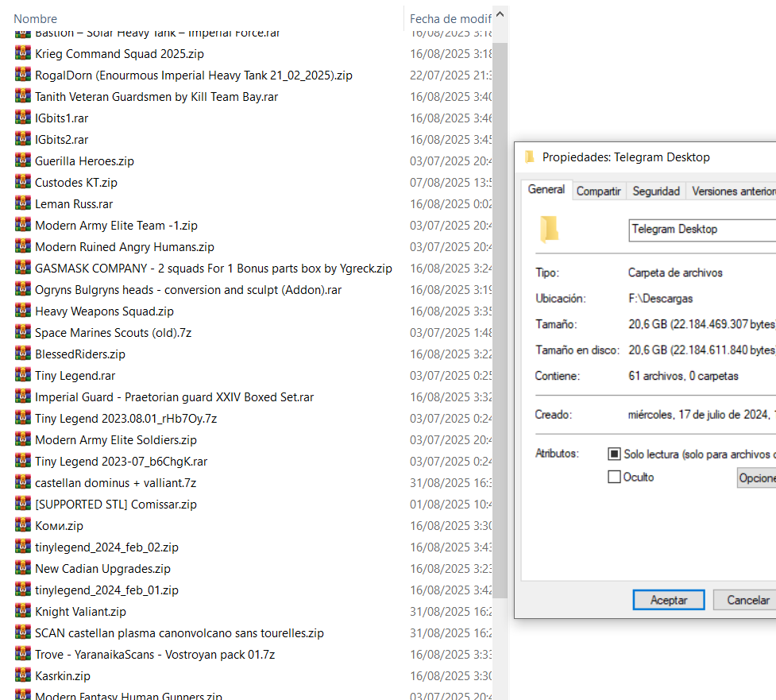Click the Knight Valiant.zip icon
Viewport: 776px width, 700px height.
click(x=23, y=611)
